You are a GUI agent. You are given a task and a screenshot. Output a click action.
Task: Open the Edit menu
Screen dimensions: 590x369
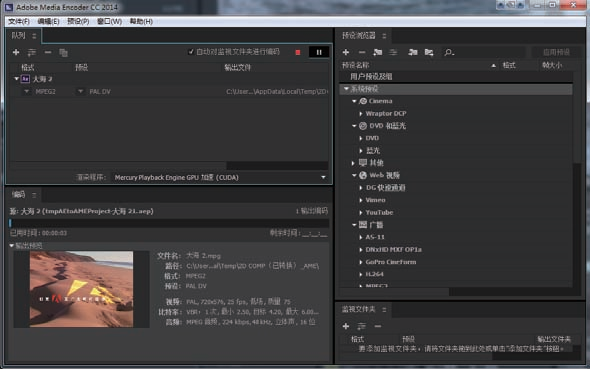click(48, 21)
